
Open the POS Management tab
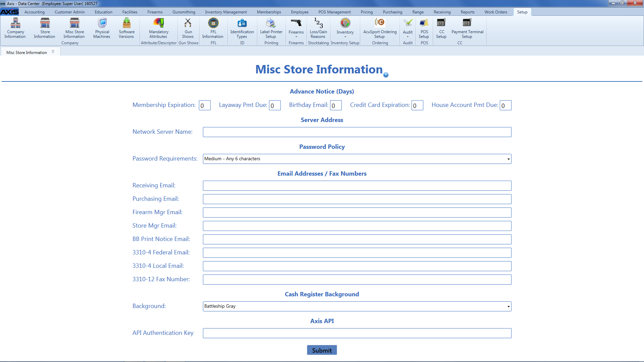335,12
